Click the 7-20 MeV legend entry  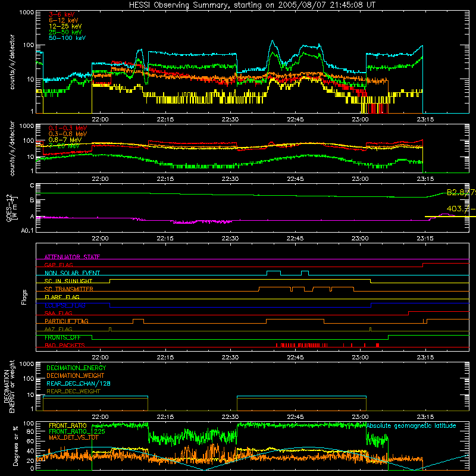[64, 146]
